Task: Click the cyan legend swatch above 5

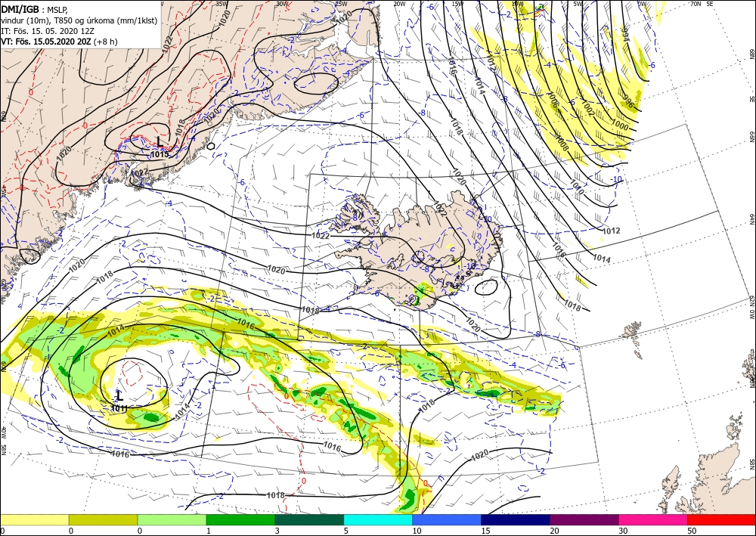Action: pos(378,519)
